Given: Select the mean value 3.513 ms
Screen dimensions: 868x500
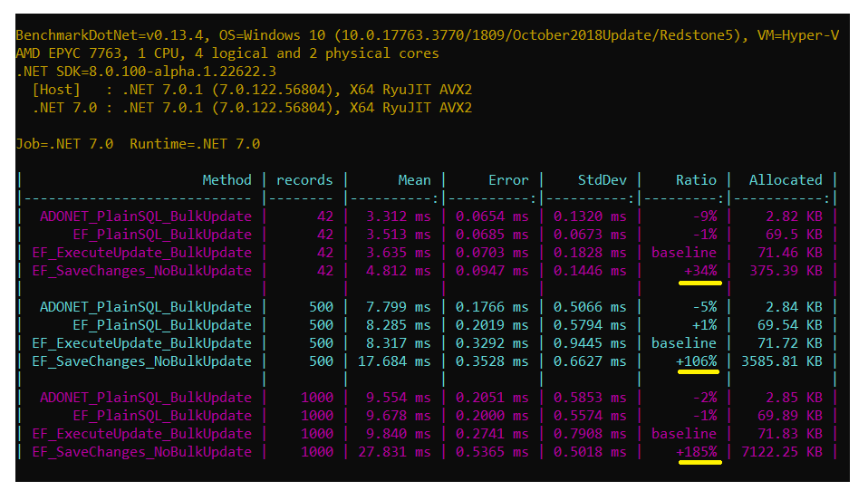Looking at the screenshot, I should (398, 235).
